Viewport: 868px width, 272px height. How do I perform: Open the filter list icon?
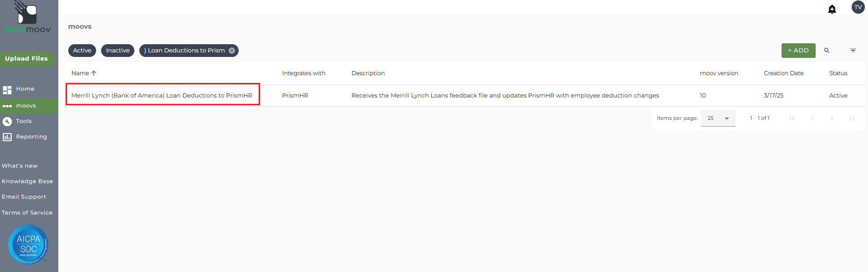[x=853, y=51]
